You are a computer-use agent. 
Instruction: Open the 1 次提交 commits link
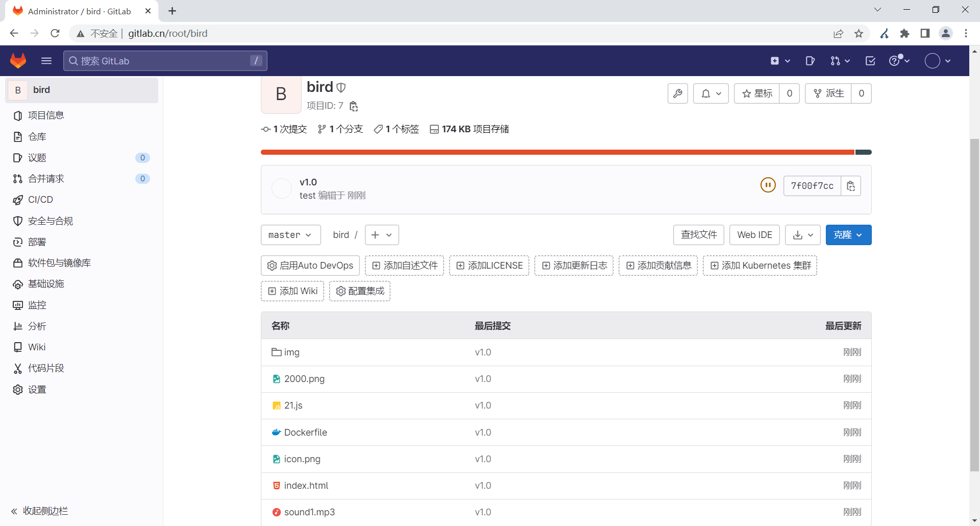[284, 129]
